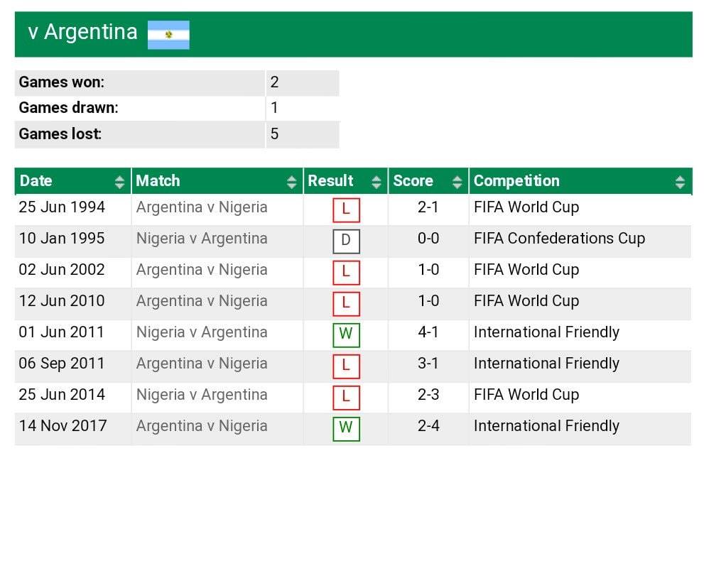
Task: Click the v Argentina heading banner
Action: (353, 34)
